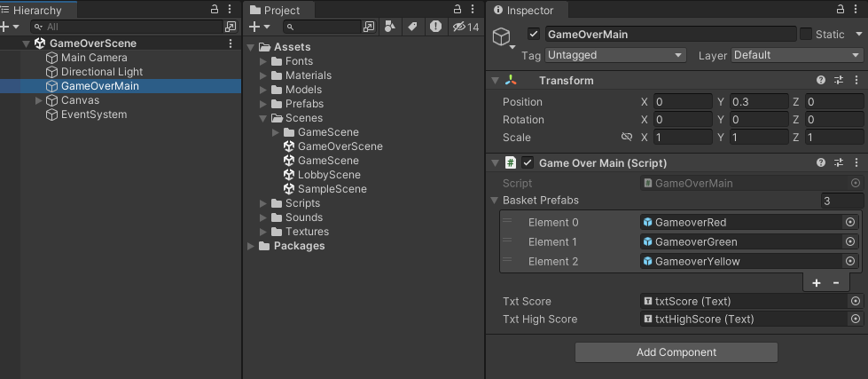Click Position Y field showing 0.3
The image size is (868, 379).
click(759, 102)
